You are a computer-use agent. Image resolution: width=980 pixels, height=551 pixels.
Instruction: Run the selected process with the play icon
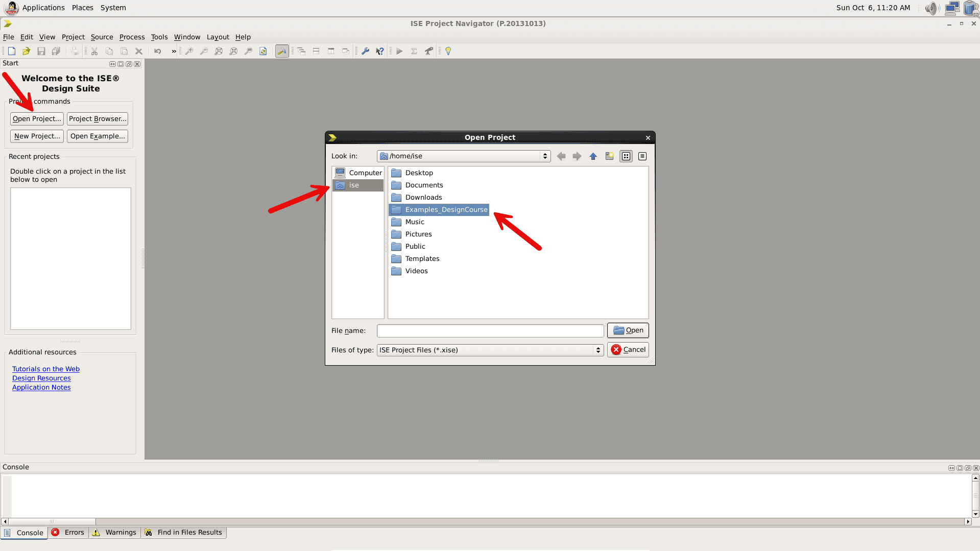pos(399,51)
